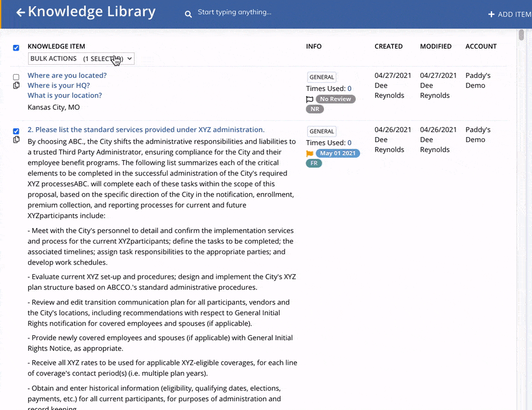Open the BULK ACTIONS dropdown
Image resolution: width=532 pixels, height=410 pixels.
81,59
